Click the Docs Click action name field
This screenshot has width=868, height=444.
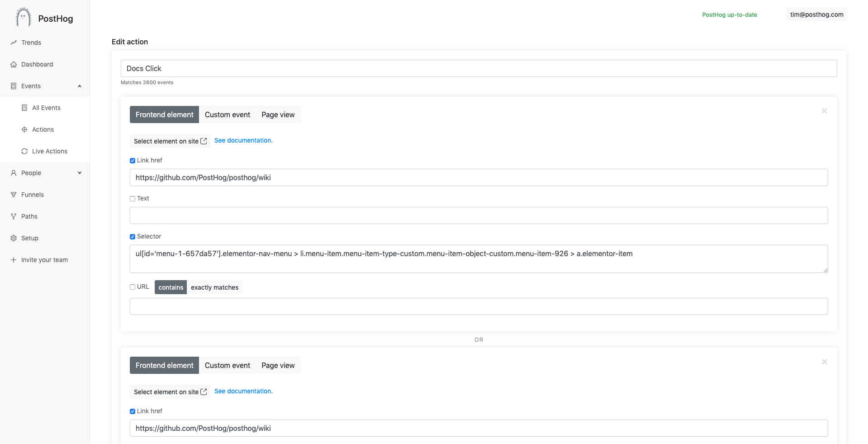479,68
